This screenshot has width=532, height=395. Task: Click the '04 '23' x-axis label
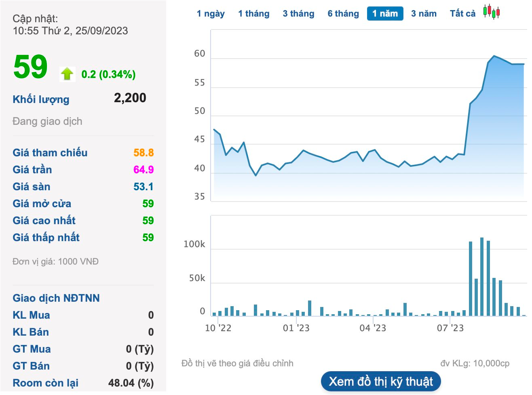tap(373, 328)
